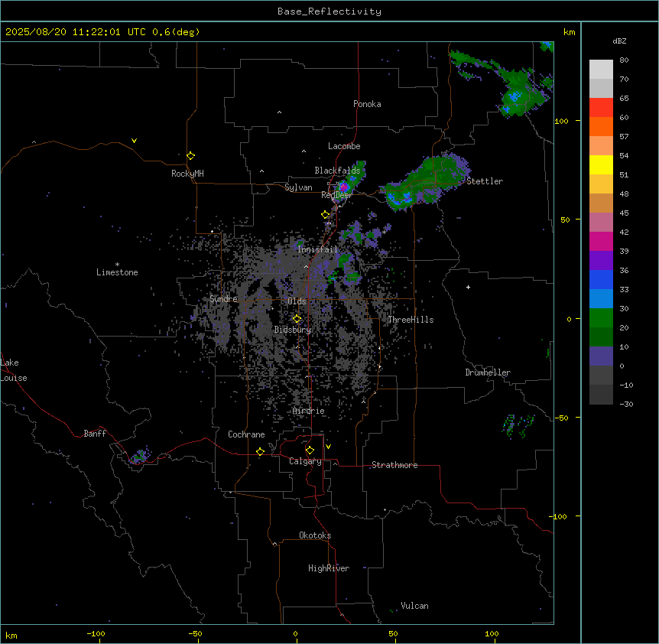Pick the blue 33-36 dBZ swatch

point(601,279)
